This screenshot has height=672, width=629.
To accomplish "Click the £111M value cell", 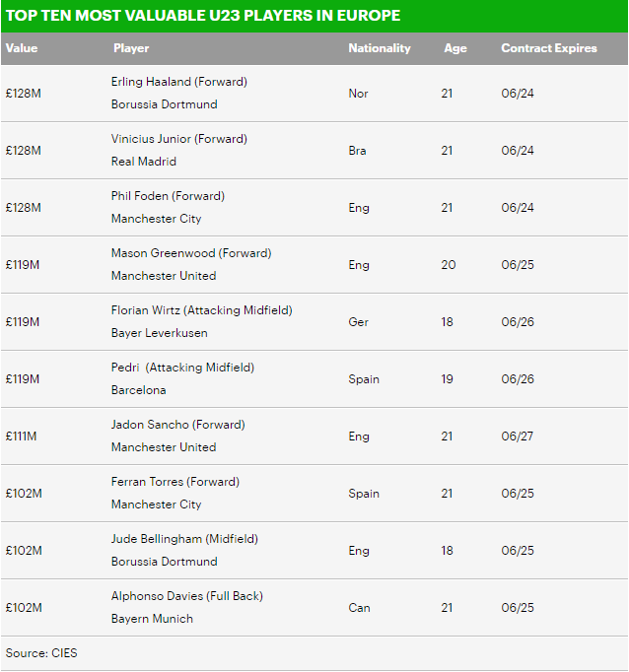I will click(x=23, y=437).
